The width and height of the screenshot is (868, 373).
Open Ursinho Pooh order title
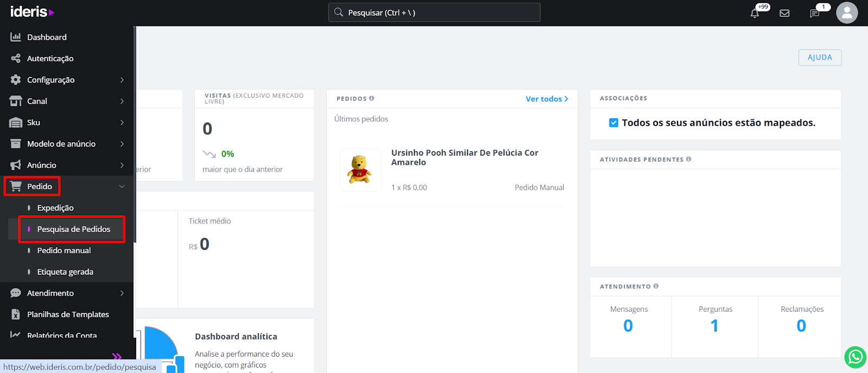point(465,157)
